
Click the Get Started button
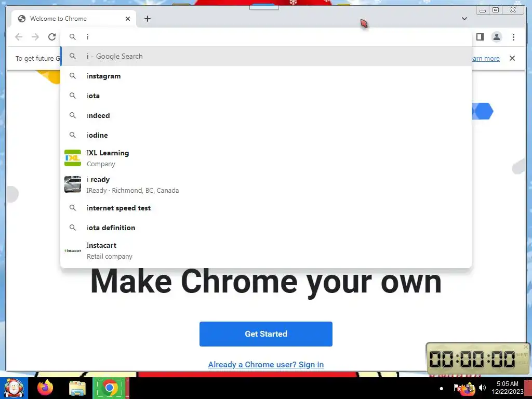pos(265,334)
